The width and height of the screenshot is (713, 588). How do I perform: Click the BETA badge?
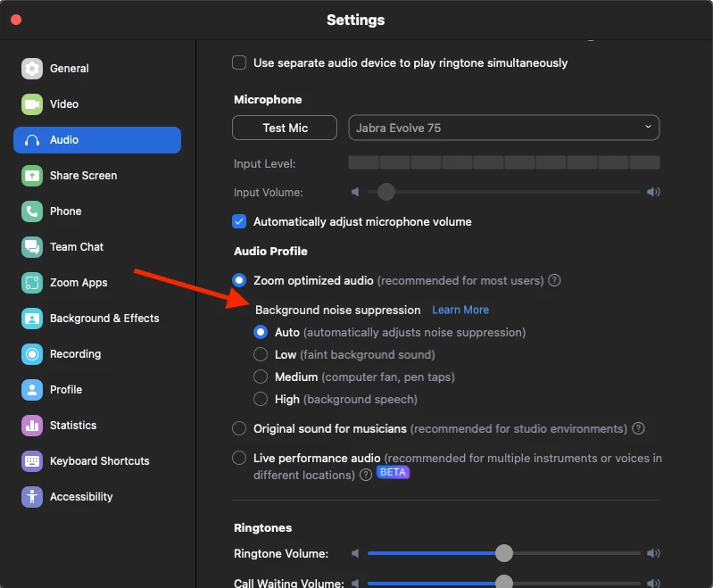point(393,472)
